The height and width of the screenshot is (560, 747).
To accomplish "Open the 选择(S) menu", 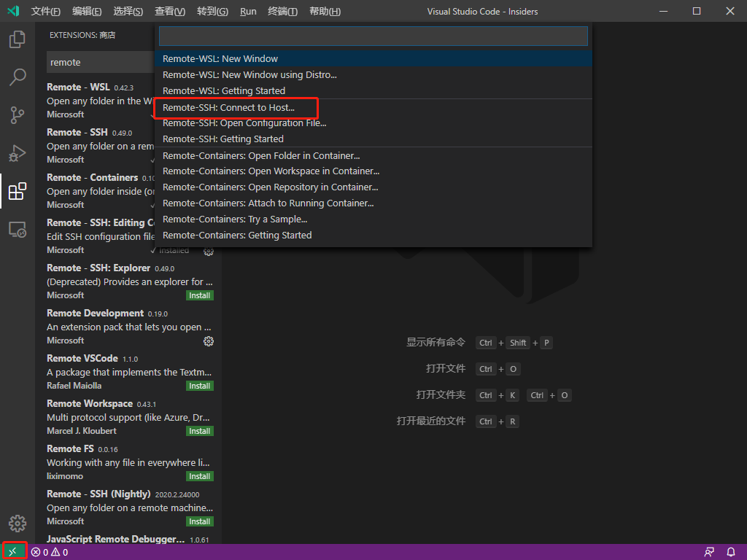I will pos(128,12).
